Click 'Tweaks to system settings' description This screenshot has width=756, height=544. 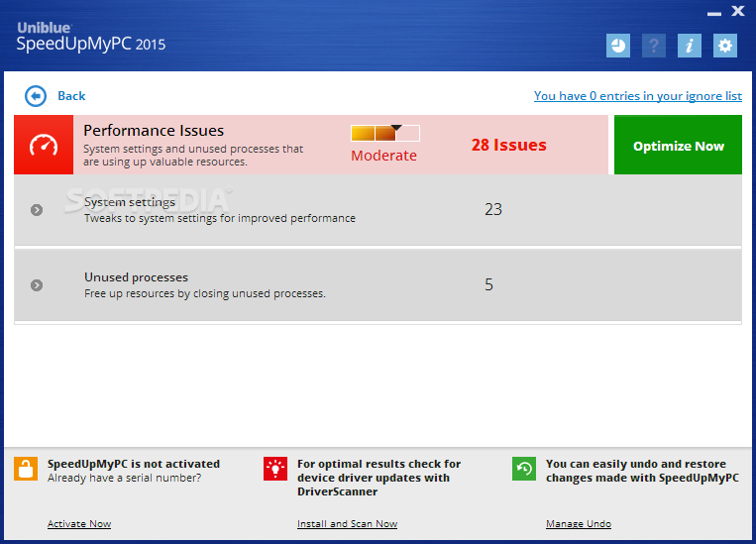click(220, 218)
